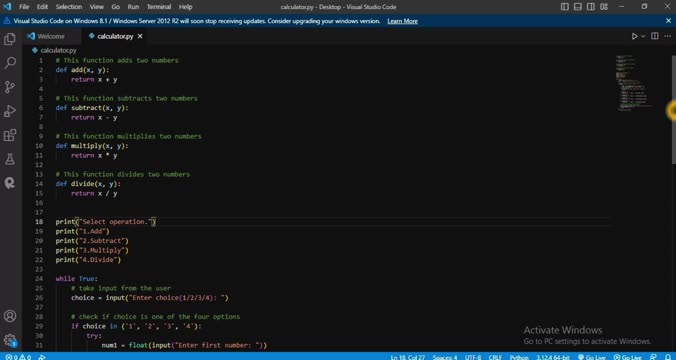The width and height of the screenshot is (676, 360).
Task: Open the Manage gear icon
Action: (9, 340)
